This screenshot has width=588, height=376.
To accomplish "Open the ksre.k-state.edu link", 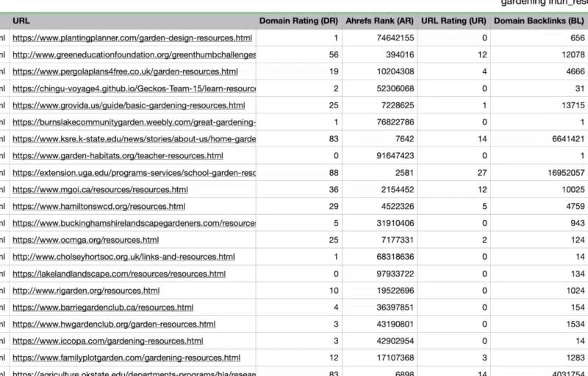I will coord(135,139).
